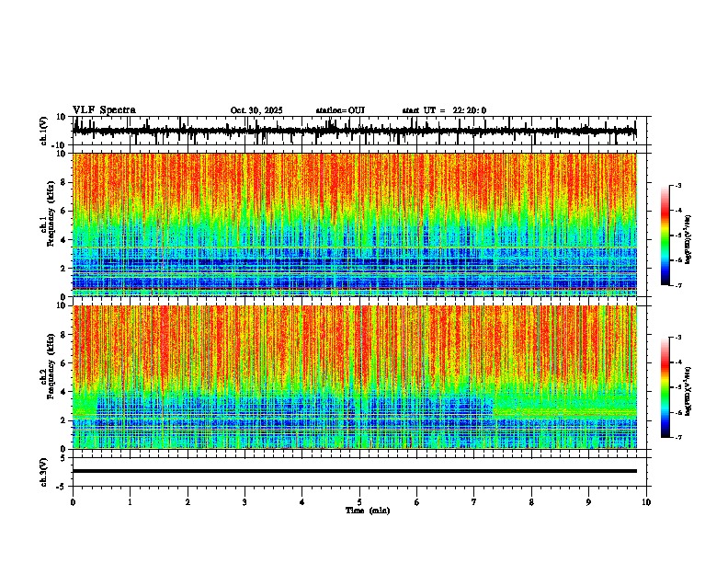728x563 pixels.
Task: Click the ch.2 spectrogram color bar
Action: [665, 387]
